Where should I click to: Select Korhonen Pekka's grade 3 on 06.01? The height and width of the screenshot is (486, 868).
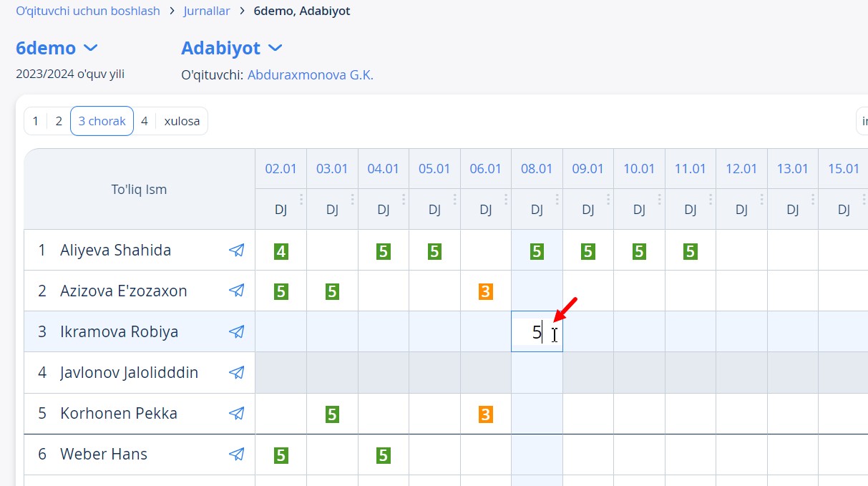[x=486, y=414]
